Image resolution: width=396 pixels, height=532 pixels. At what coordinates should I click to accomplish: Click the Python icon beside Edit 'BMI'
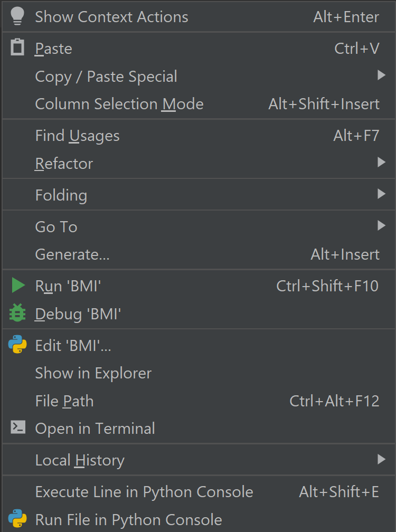tap(17, 345)
